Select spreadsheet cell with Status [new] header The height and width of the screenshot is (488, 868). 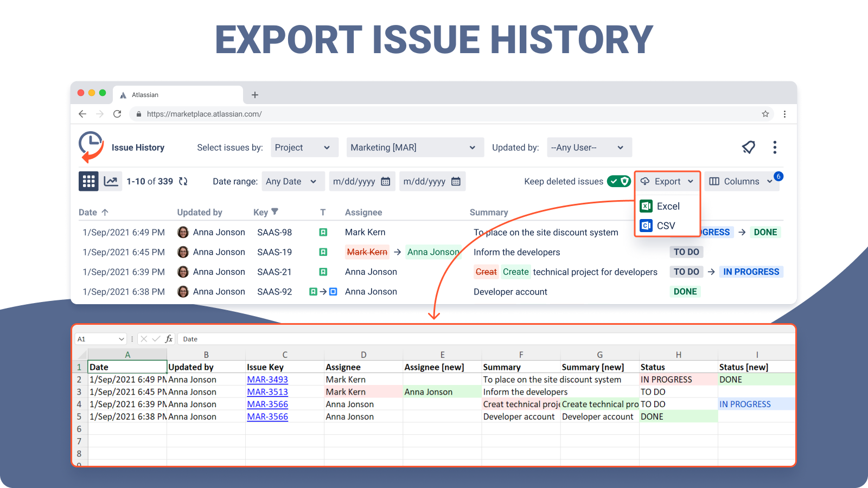coord(756,367)
